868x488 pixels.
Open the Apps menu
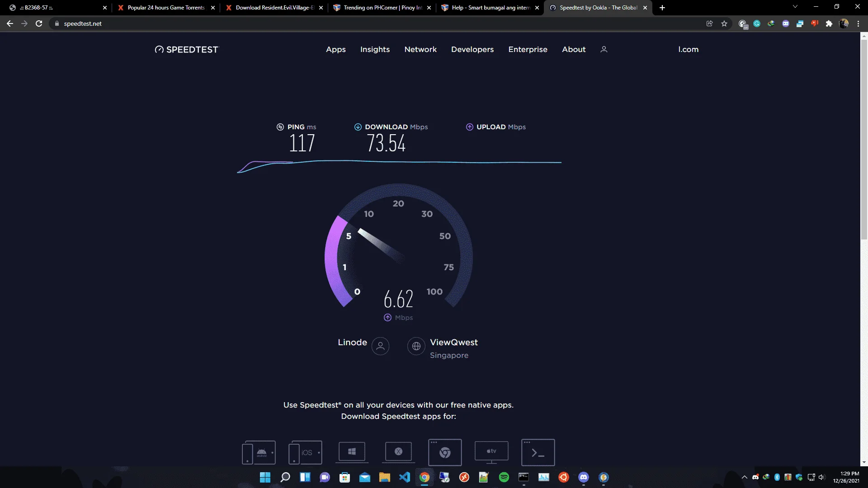coord(335,49)
